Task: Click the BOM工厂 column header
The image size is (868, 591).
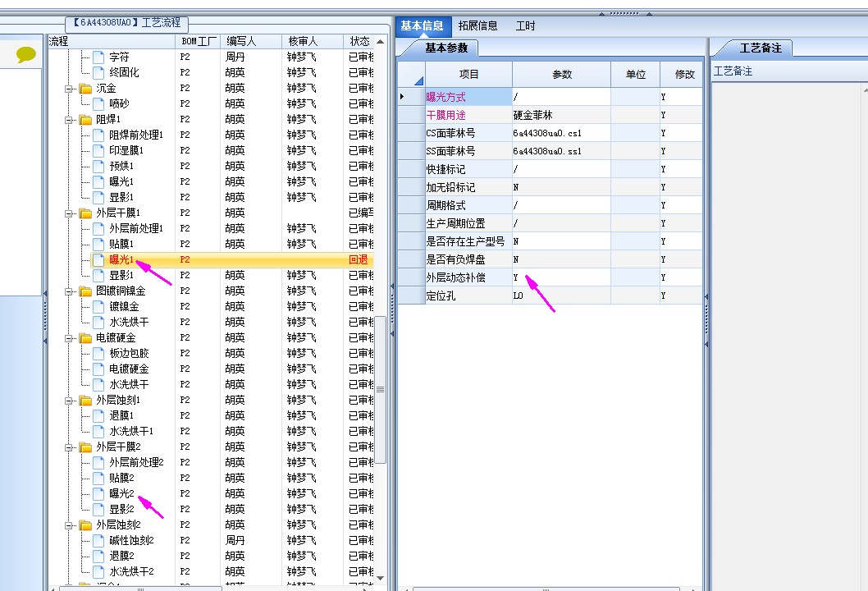Action: point(198,42)
